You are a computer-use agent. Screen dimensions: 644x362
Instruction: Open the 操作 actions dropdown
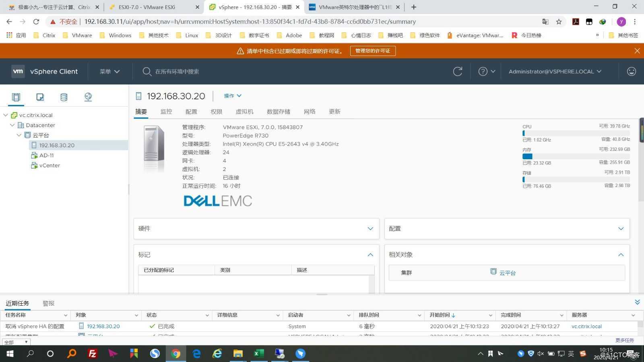tap(233, 96)
